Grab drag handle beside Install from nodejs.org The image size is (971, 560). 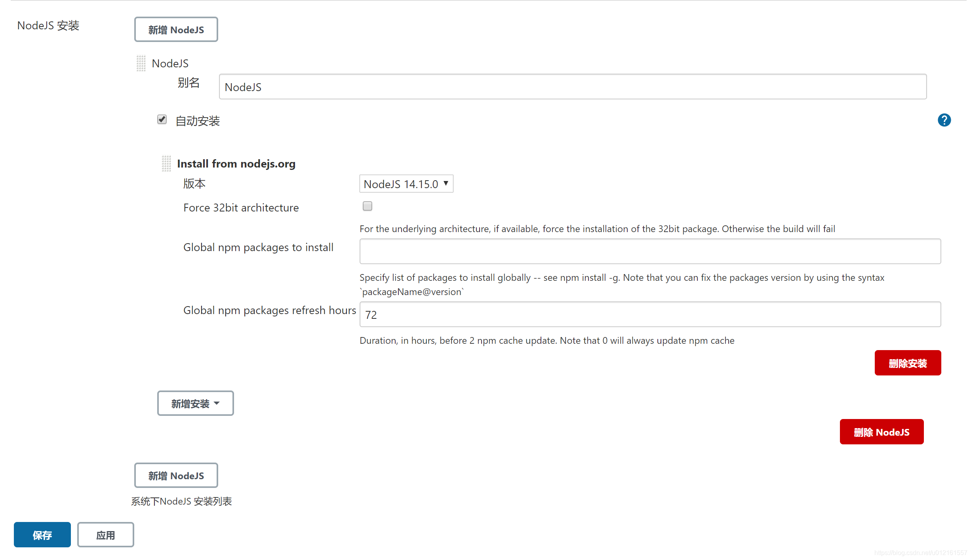(166, 163)
